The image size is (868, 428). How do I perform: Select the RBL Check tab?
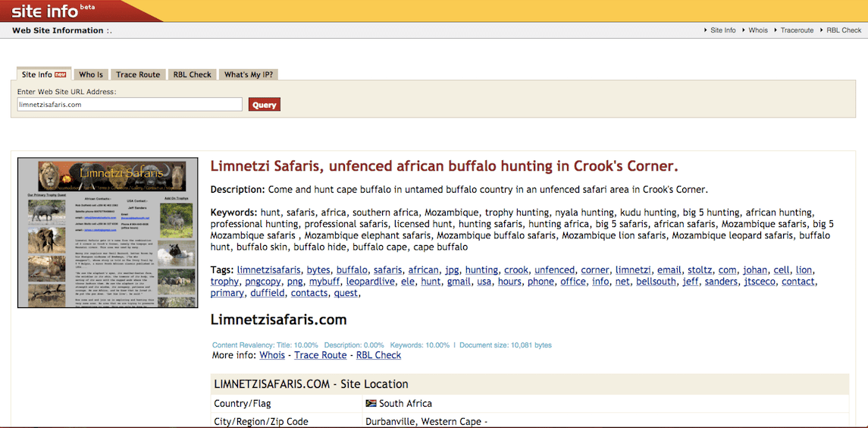[192, 74]
